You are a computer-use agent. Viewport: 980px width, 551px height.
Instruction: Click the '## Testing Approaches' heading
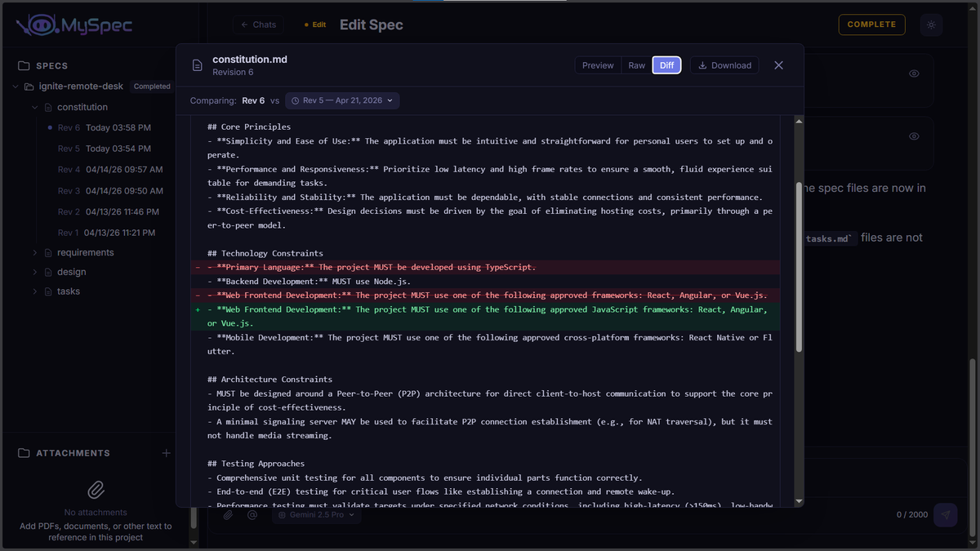[256, 464]
